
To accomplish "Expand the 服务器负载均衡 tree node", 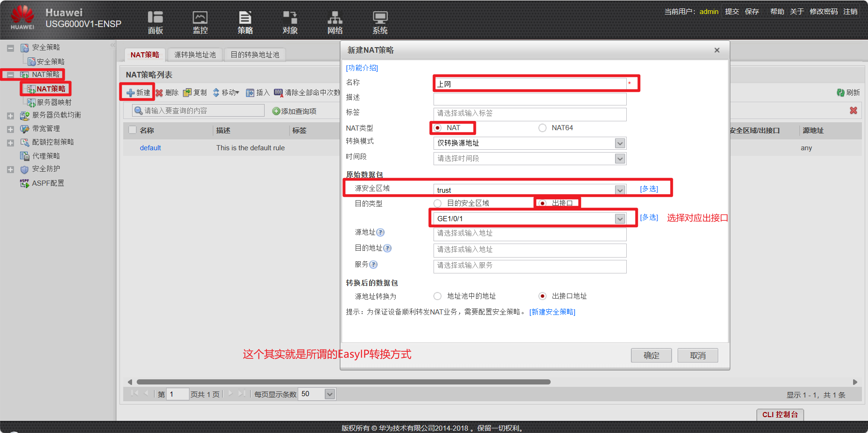I will pos(10,116).
